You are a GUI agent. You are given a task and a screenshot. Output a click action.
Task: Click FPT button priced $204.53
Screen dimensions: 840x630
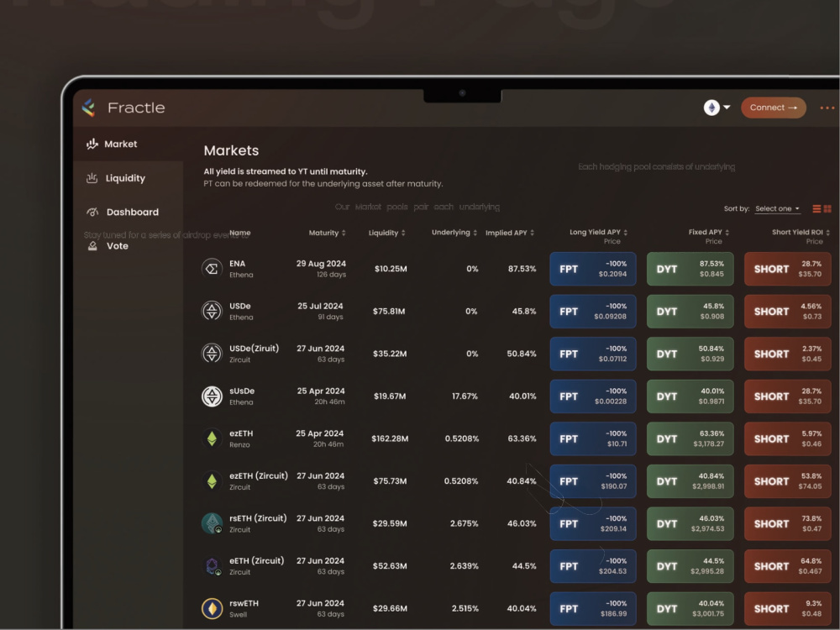[592, 565]
